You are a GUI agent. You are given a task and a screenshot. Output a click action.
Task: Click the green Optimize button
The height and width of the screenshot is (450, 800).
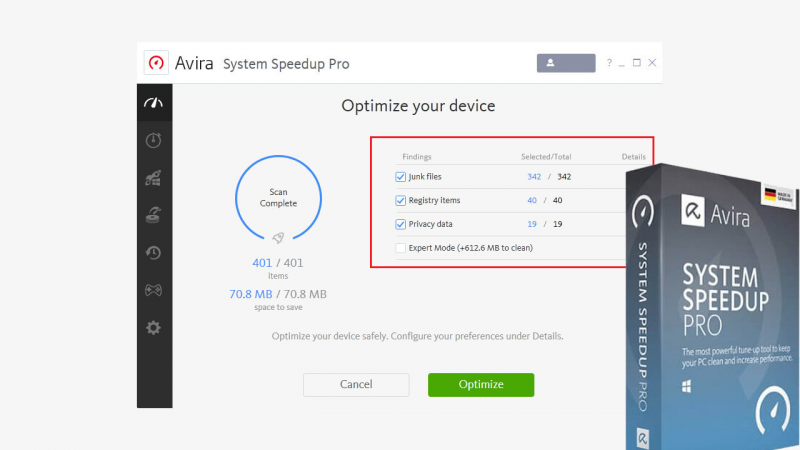(481, 385)
